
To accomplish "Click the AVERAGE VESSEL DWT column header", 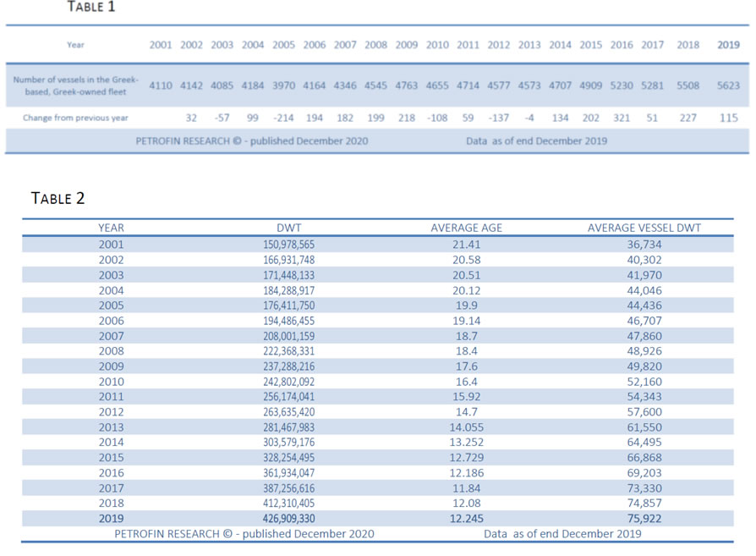I will [x=644, y=228].
